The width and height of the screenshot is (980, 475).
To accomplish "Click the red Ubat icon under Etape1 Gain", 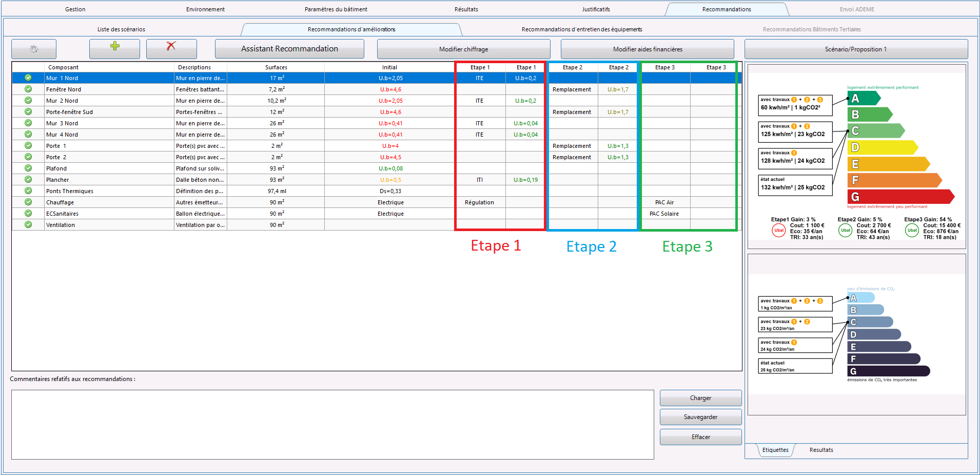I will (x=779, y=231).
